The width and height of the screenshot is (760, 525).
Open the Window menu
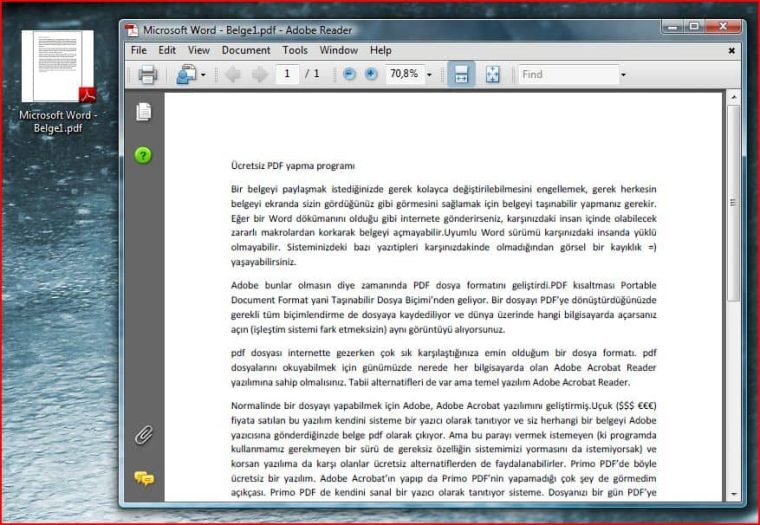tap(339, 50)
